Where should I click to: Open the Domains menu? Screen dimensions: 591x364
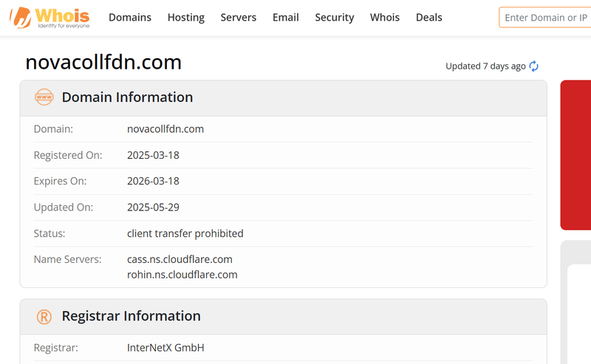tap(130, 17)
